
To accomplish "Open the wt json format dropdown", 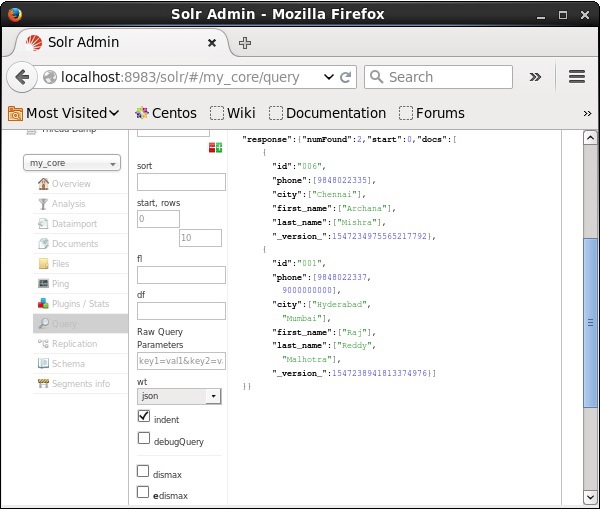I will click(179, 396).
